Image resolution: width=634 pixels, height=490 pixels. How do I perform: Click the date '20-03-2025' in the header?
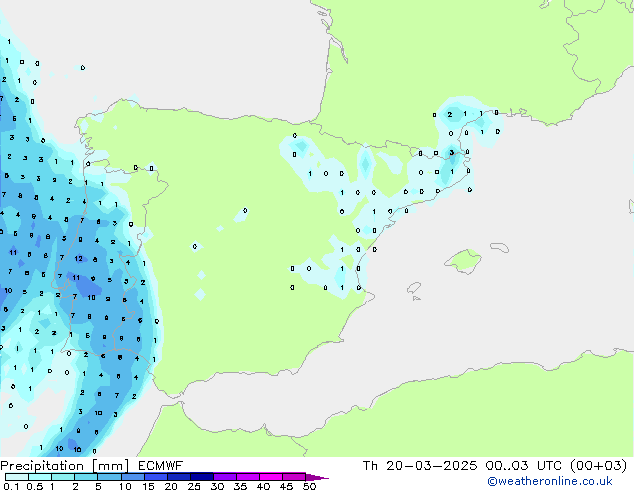[431, 466]
